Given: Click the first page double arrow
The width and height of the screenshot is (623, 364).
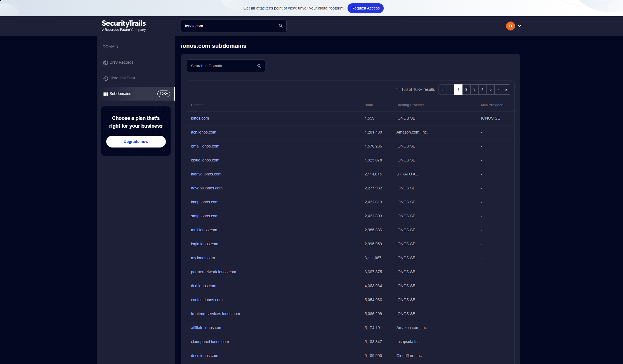Looking at the screenshot, I should pos(443,89).
